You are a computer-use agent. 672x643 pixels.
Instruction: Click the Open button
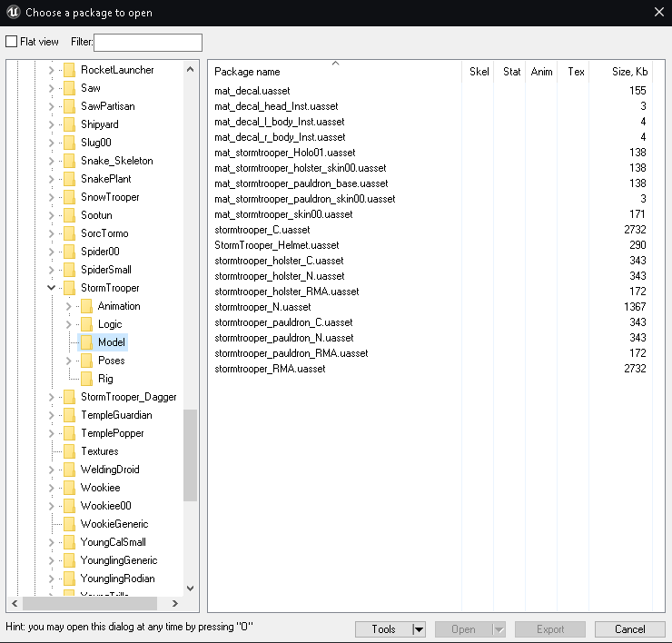click(x=463, y=629)
